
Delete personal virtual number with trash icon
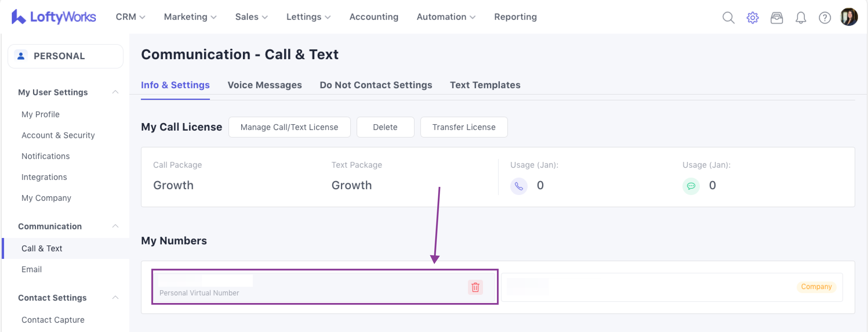[x=475, y=287]
